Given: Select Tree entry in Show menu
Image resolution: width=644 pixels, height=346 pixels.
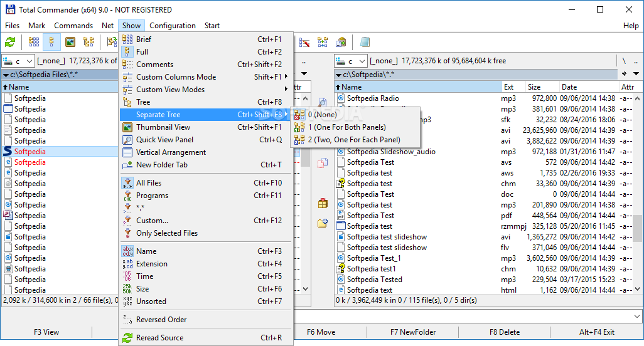Looking at the screenshot, I should pos(207,102).
